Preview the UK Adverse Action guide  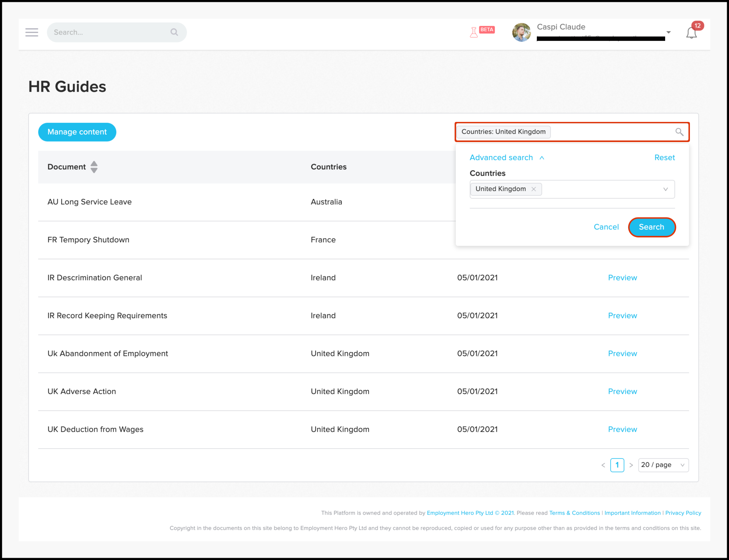coord(622,391)
